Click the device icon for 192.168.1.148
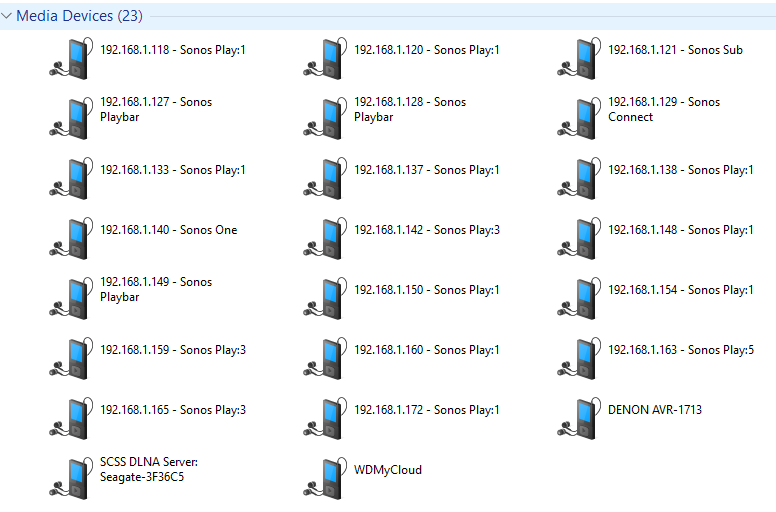This screenshot has height=512, width=776. tap(579, 238)
